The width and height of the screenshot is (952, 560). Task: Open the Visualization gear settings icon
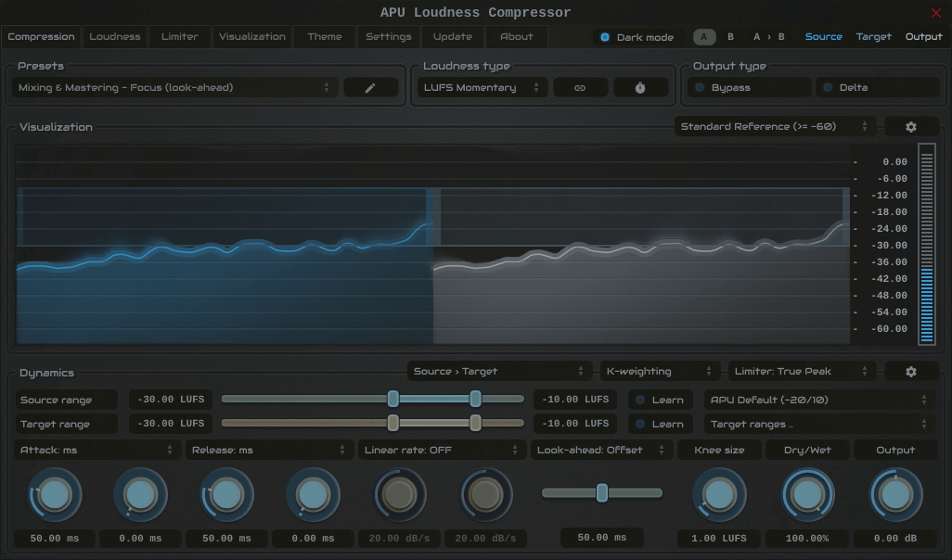[911, 127]
